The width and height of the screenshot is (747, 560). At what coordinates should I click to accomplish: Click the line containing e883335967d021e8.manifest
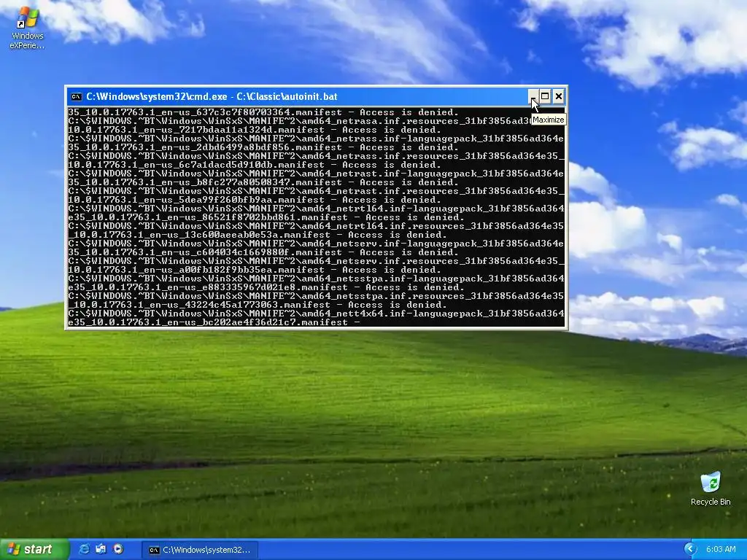[266, 287]
